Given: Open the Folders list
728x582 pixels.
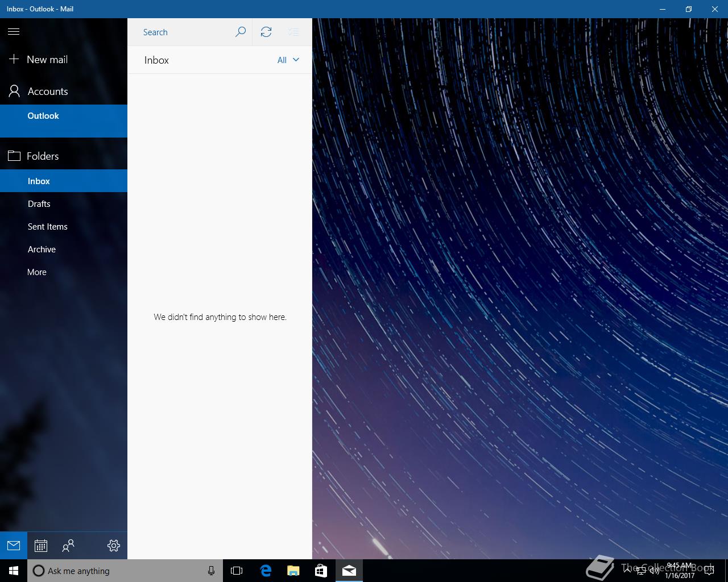Looking at the screenshot, I should [x=64, y=156].
